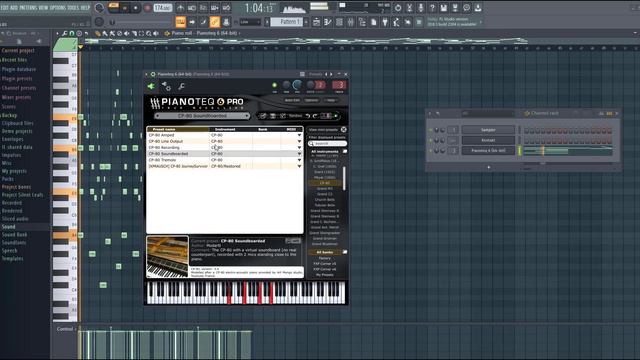Click the wrench icon in Pianoteq plugin header
The height and width of the screenshot is (360, 640).
tap(181, 86)
